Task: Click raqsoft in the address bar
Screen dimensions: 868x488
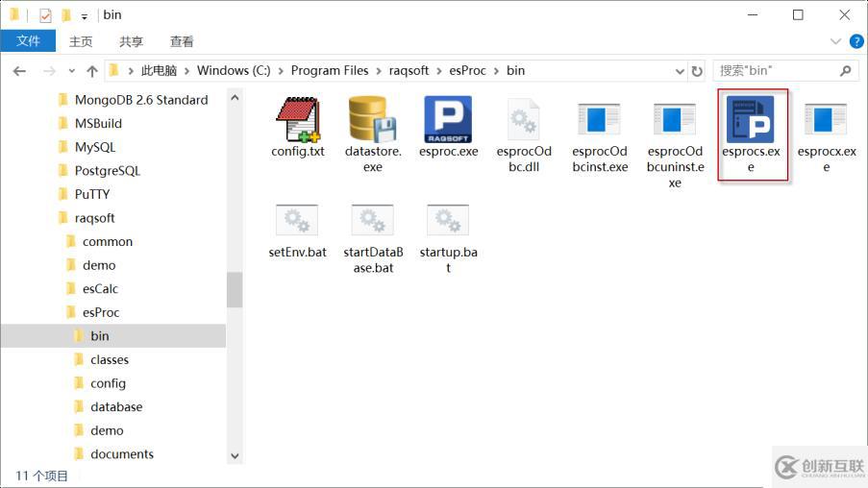Action: coord(409,71)
